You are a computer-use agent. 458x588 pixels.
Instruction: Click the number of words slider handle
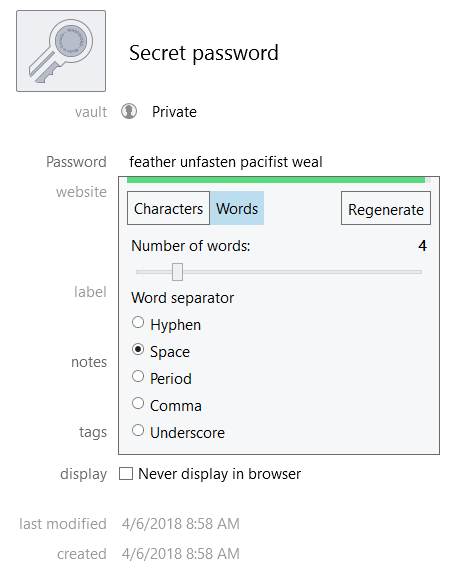click(177, 272)
